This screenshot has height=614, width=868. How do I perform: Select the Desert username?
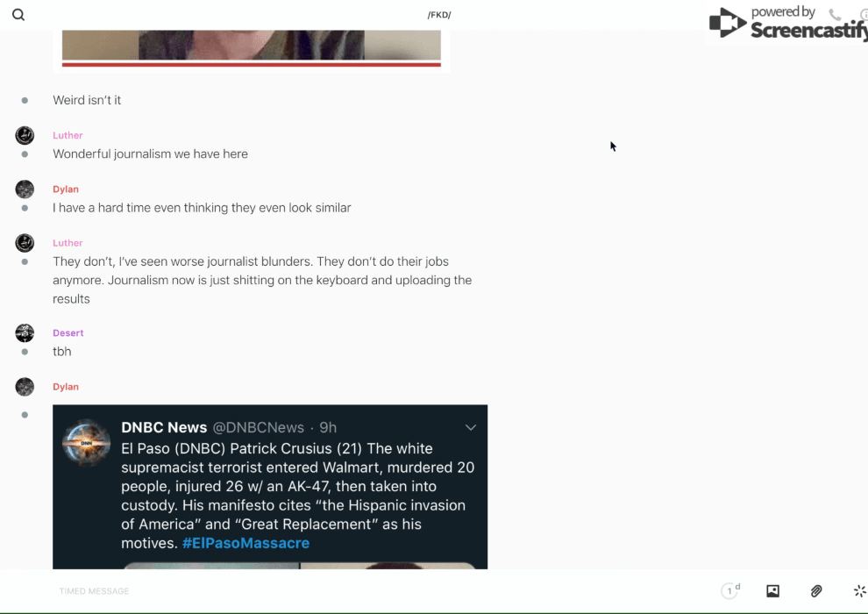[x=68, y=332]
